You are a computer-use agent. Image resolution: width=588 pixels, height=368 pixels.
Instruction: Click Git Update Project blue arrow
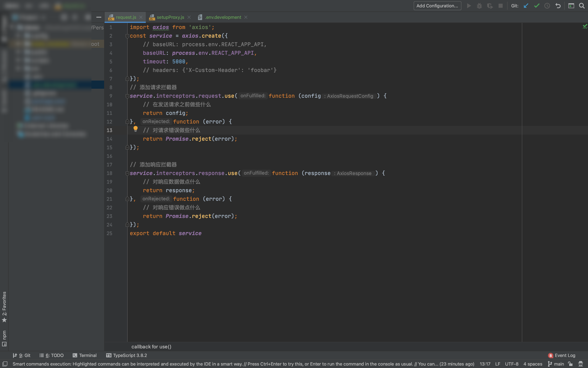(526, 6)
